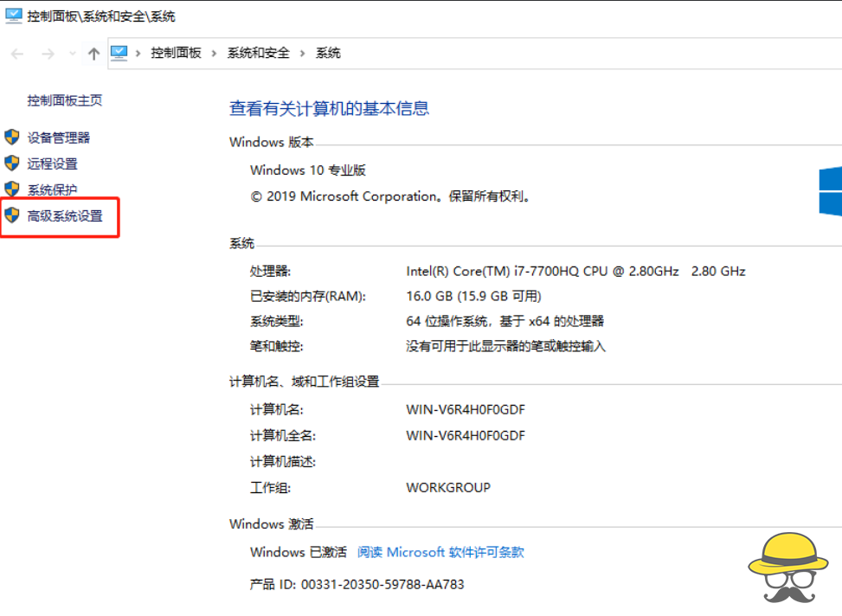The height and width of the screenshot is (616, 842).
Task: Click the shield icon beside 设备管理器
Action: coord(12,137)
